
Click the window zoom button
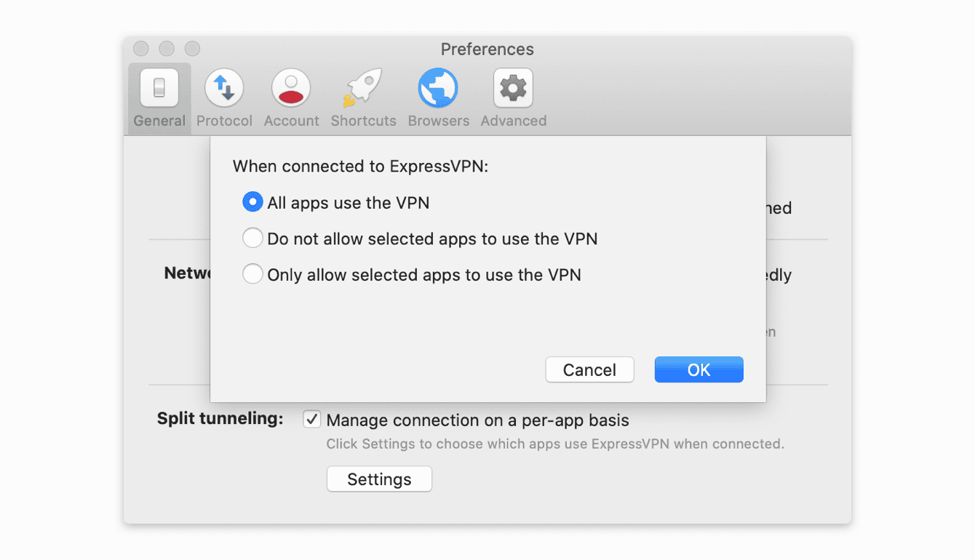point(192,49)
